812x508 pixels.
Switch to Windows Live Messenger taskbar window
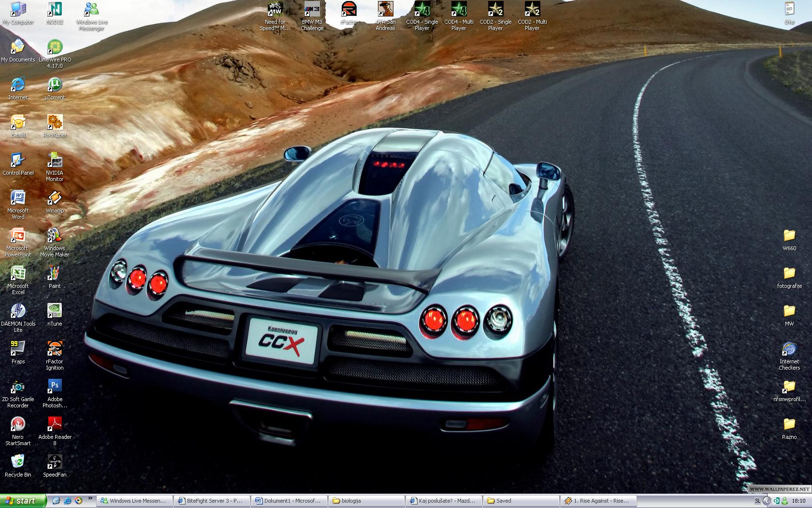pos(135,501)
